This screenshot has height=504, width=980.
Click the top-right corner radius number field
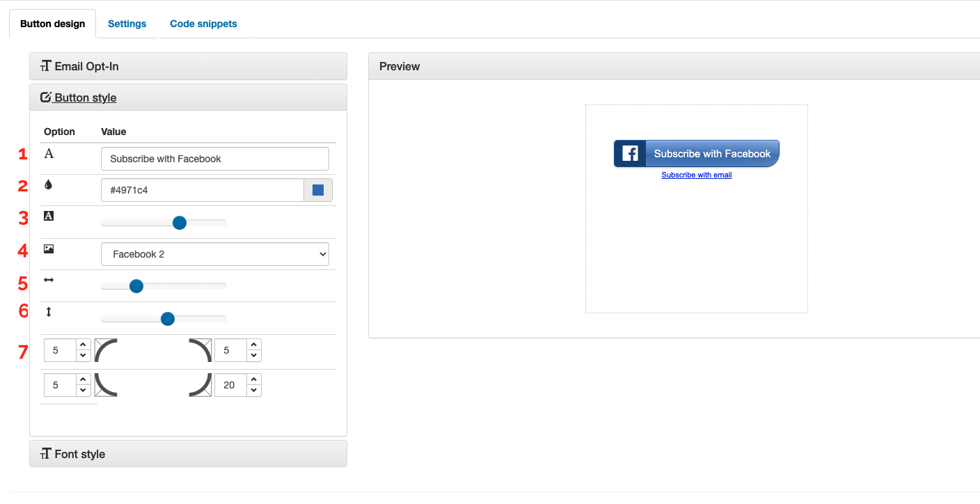(x=230, y=350)
